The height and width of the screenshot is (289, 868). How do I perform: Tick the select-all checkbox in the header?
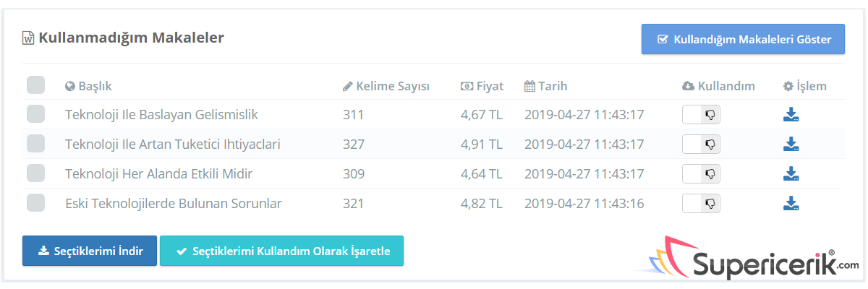(x=35, y=85)
